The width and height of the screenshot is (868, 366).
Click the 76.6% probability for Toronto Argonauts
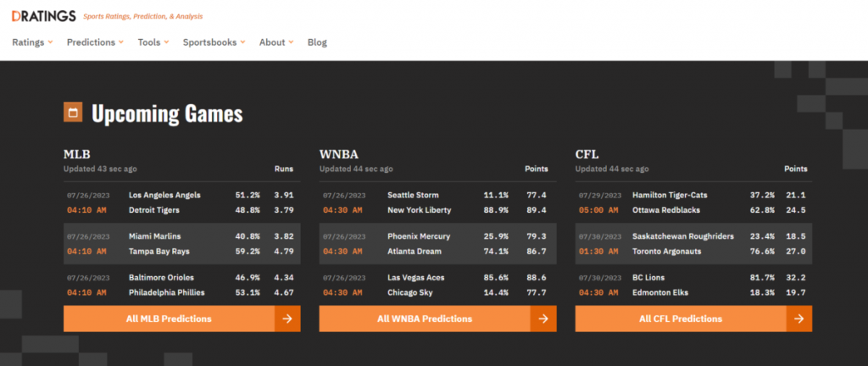761,251
